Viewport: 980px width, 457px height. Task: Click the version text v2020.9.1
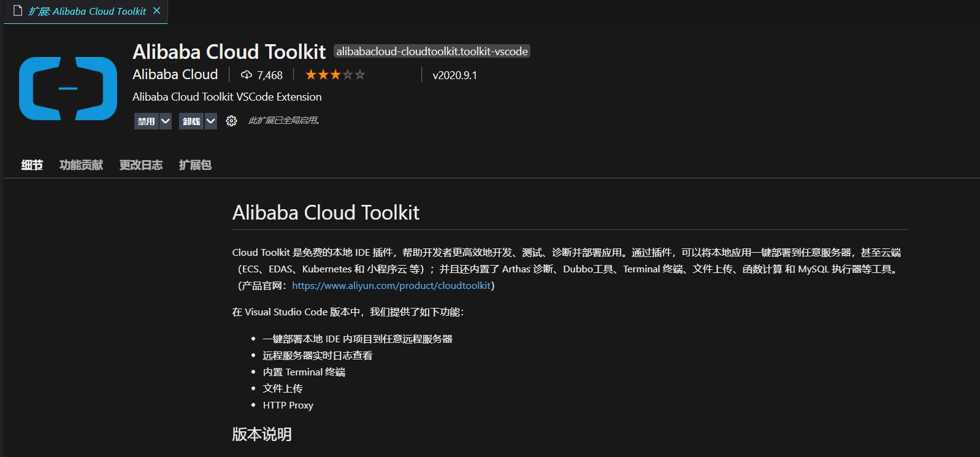tap(454, 75)
